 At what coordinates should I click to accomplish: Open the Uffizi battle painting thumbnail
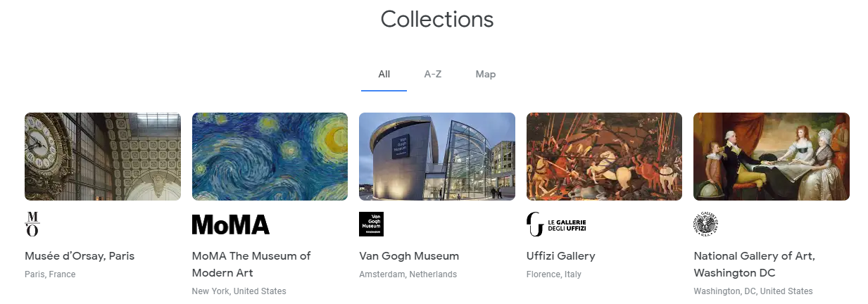(x=604, y=156)
